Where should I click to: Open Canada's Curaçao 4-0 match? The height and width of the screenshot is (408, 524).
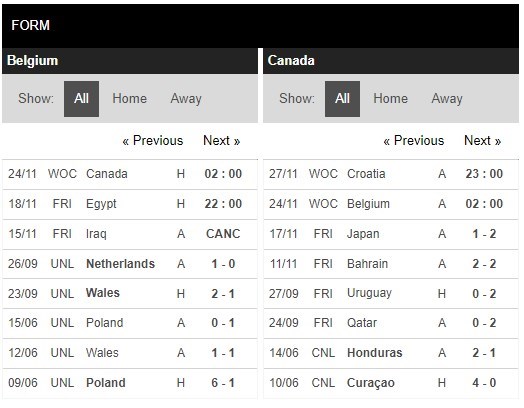point(391,383)
